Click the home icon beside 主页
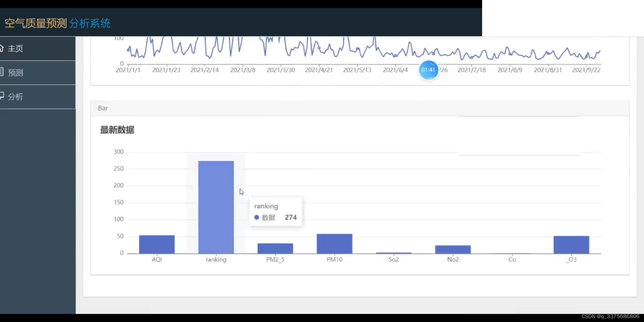644x322 pixels. click(1, 48)
